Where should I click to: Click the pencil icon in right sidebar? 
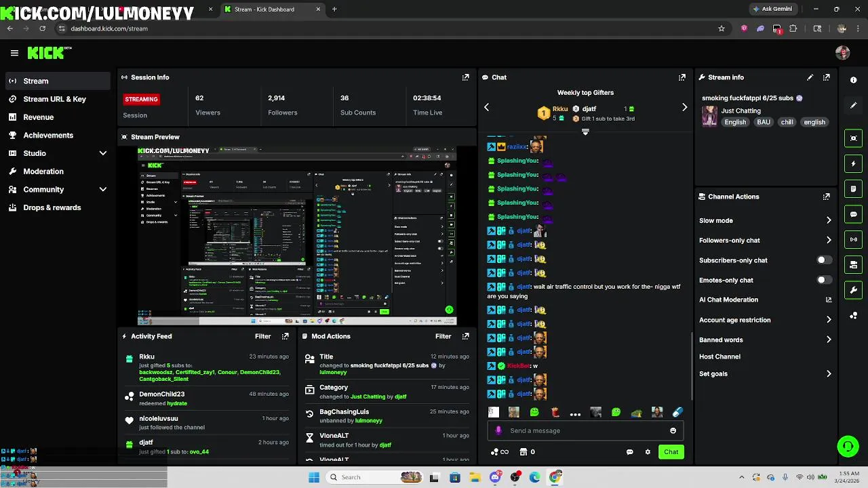[853, 105]
